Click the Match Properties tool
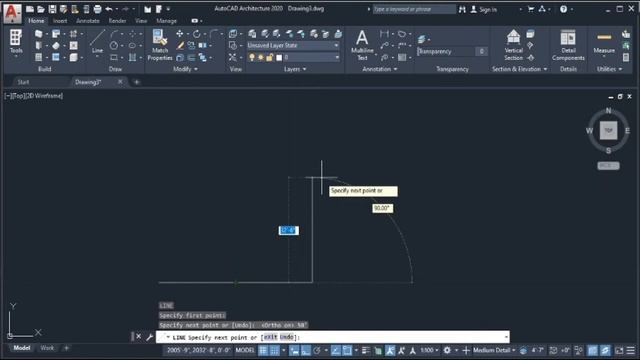The width and height of the screenshot is (640, 360). [x=160, y=45]
